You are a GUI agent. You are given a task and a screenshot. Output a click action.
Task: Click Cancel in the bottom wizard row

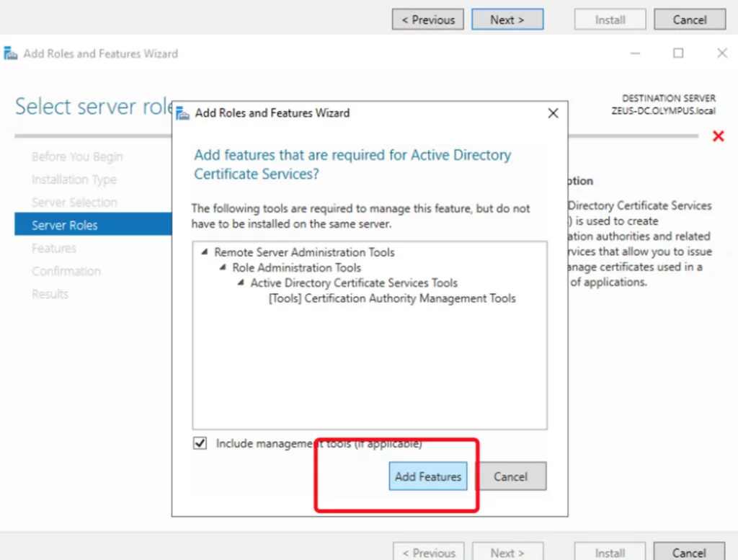tap(689, 551)
